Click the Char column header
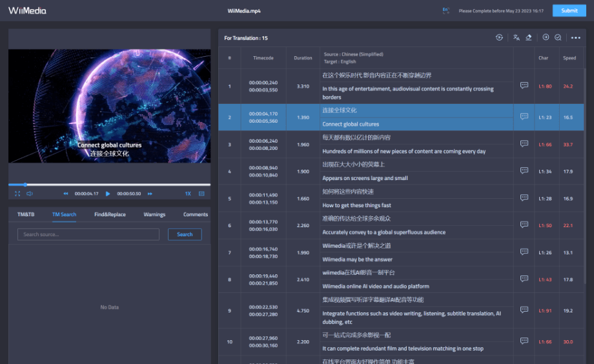This screenshot has height=364, width=594. tap(543, 58)
